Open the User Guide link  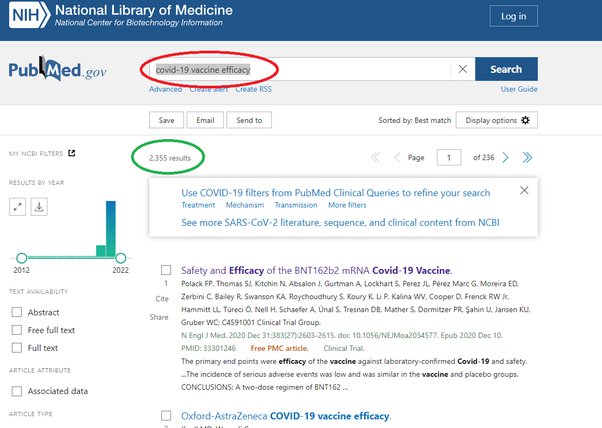click(519, 89)
